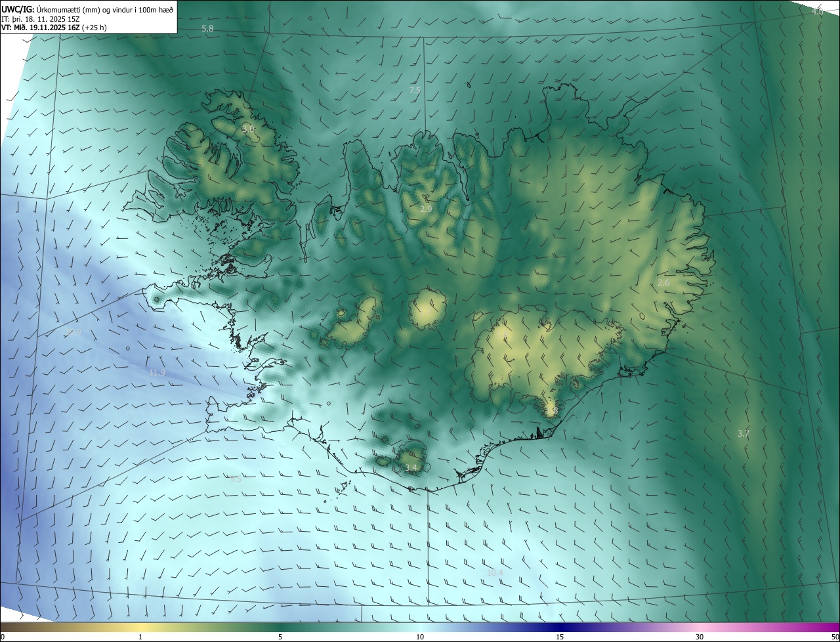
Task: Click the "IT: þri. 18. 11. 2025 15Z" line
Action: 41,18
